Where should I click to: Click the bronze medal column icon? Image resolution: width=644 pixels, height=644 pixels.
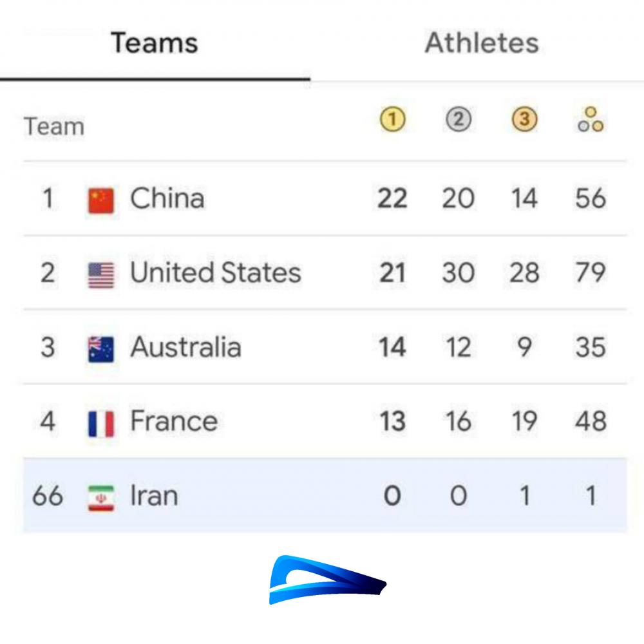tap(524, 120)
